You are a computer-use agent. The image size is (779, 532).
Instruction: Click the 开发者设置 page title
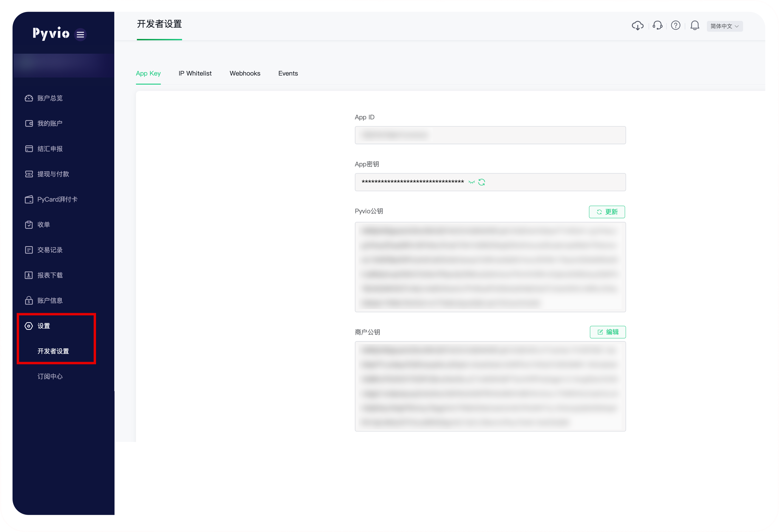[x=159, y=24]
